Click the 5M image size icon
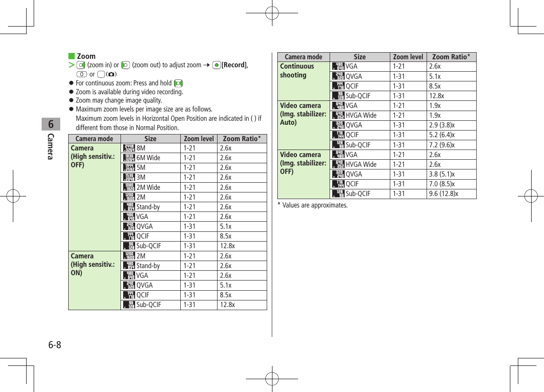The image size is (544, 392). click(128, 168)
